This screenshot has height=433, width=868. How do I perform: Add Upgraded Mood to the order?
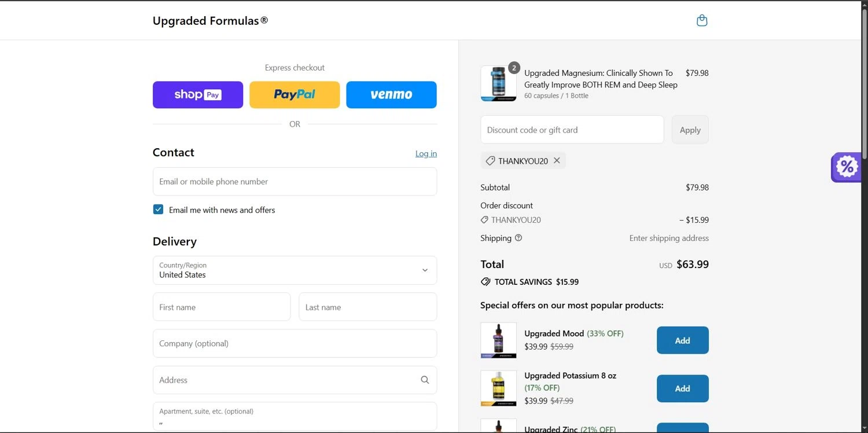[x=682, y=340]
